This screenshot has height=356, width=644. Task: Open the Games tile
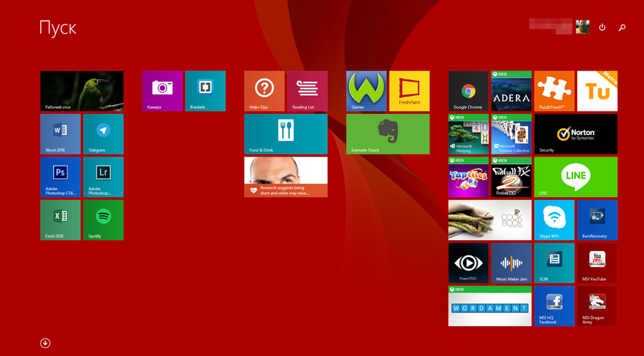(x=366, y=91)
